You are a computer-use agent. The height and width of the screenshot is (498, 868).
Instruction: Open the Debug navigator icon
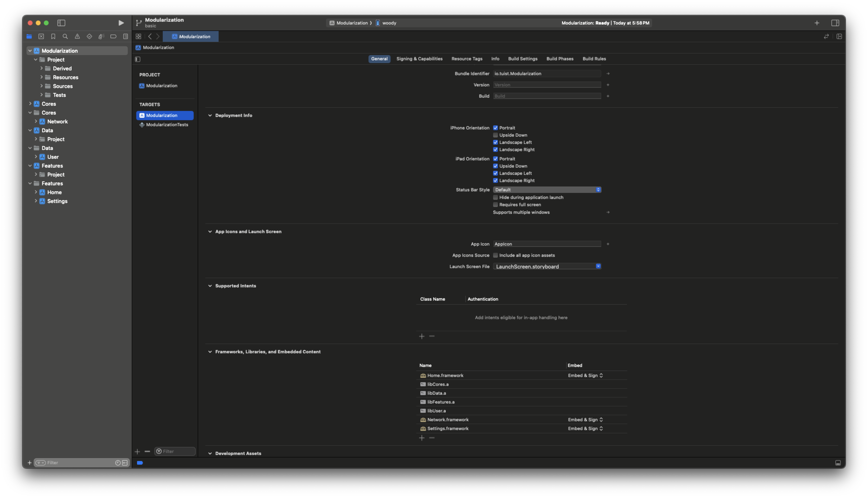pos(101,36)
